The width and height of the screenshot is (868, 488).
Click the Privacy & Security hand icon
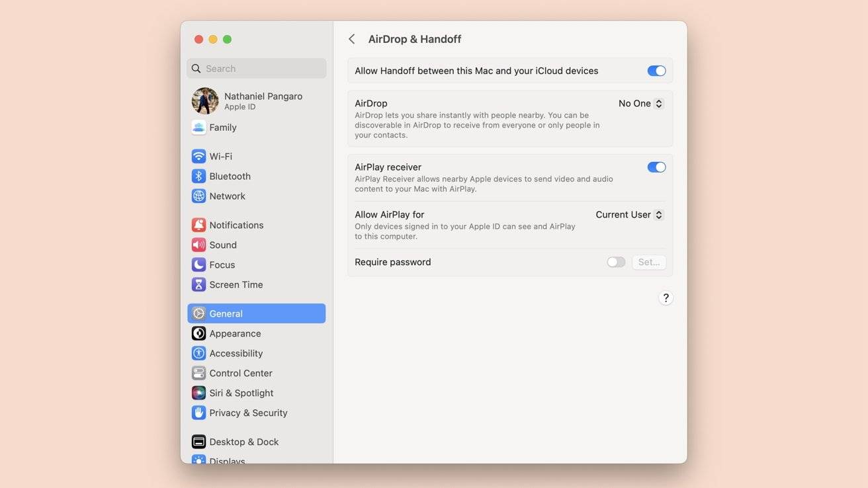198,413
